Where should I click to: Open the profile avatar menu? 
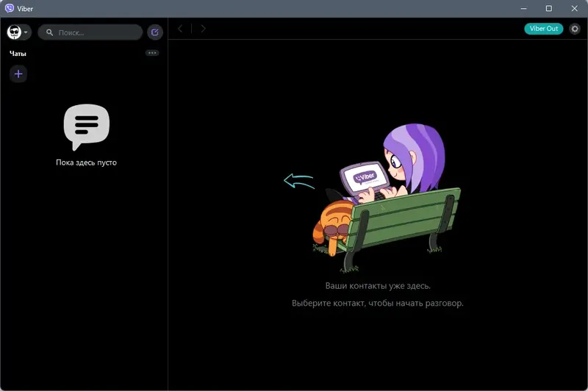(18, 32)
